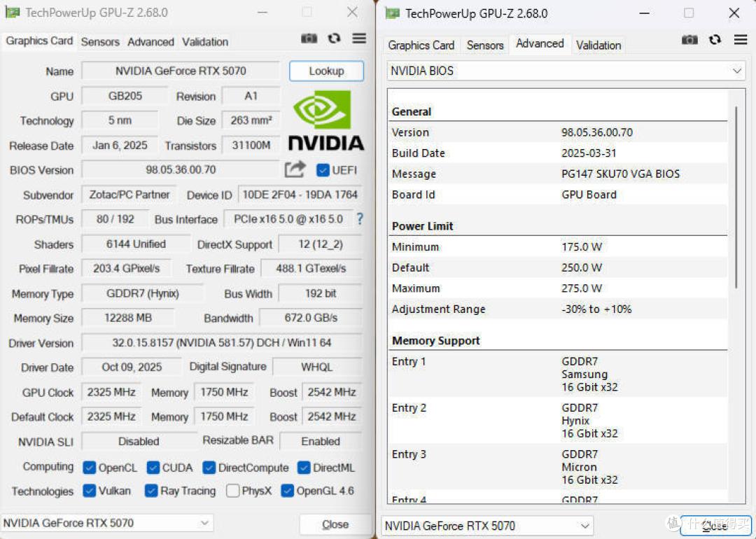Image resolution: width=756 pixels, height=539 pixels.
Task: Click the NVIDIA logo image
Action: (x=326, y=120)
